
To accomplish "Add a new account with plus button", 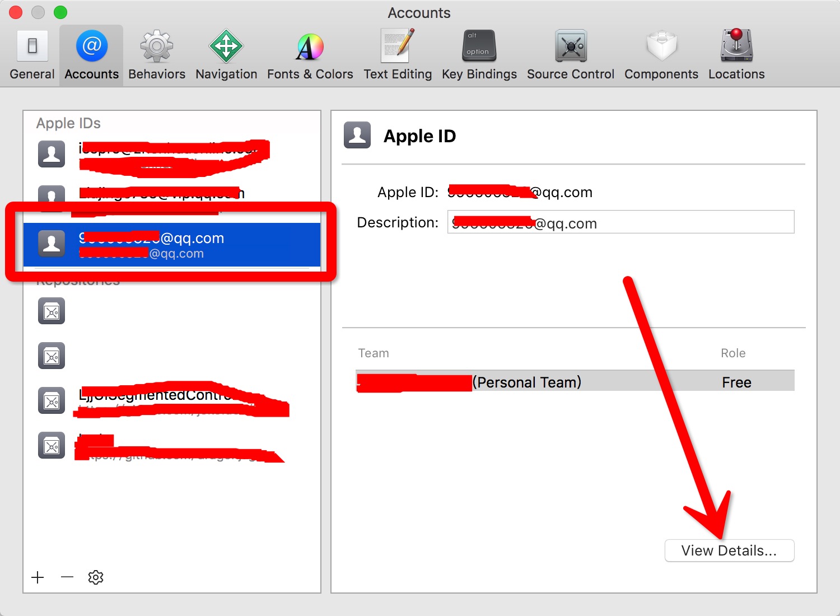I will (38, 577).
